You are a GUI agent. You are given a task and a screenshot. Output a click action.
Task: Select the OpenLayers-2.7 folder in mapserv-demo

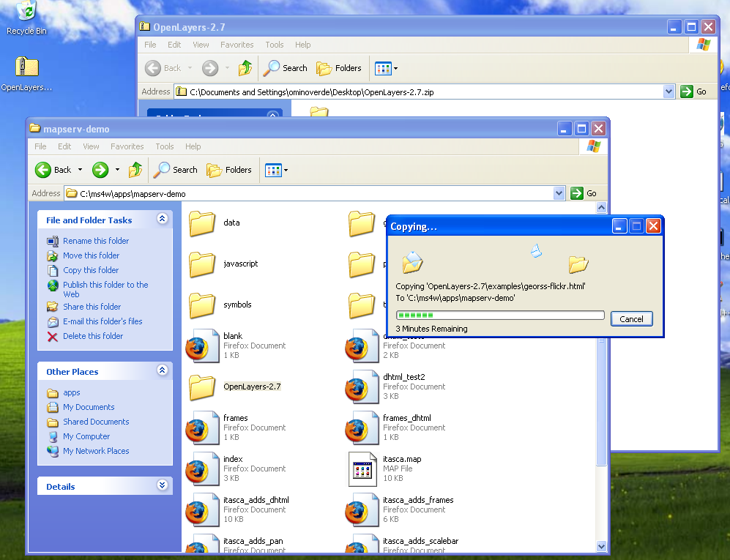click(203, 387)
